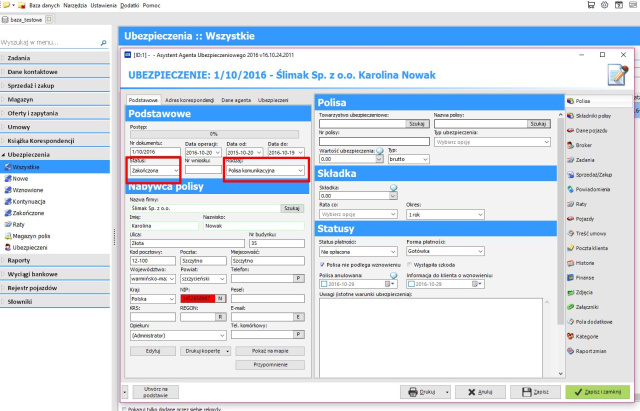Screen dimensions: 640x411
Task: Open the Broker section icon
Action: [570, 145]
